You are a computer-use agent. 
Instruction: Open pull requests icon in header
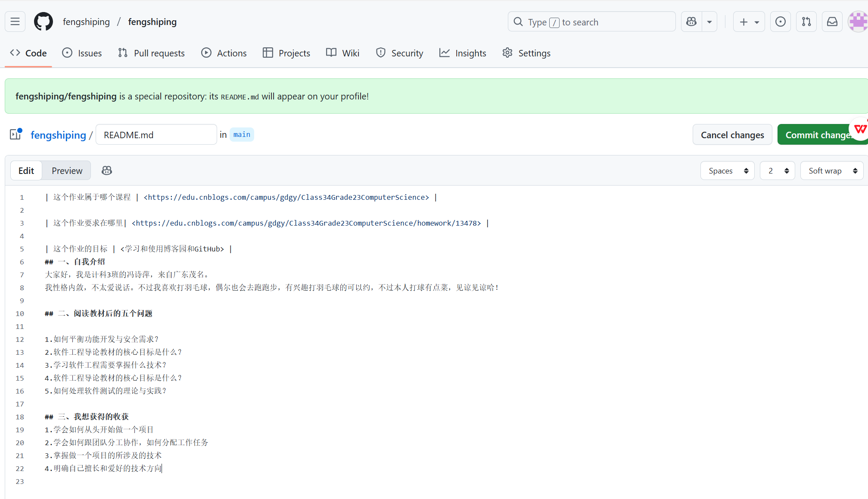click(x=806, y=22)
